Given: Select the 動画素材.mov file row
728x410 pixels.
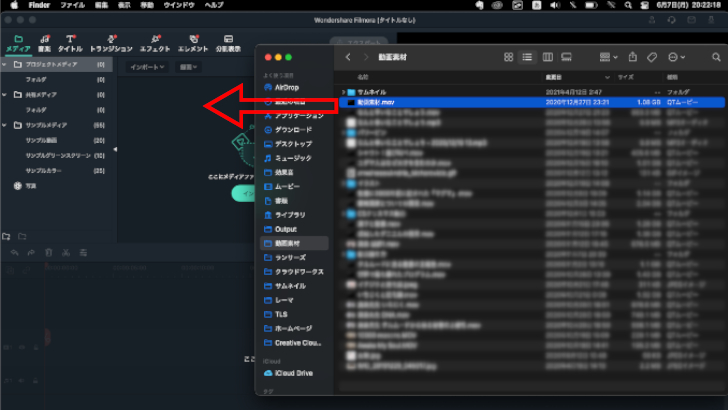Looking at the screenshot, I should (x=532, y=102).
